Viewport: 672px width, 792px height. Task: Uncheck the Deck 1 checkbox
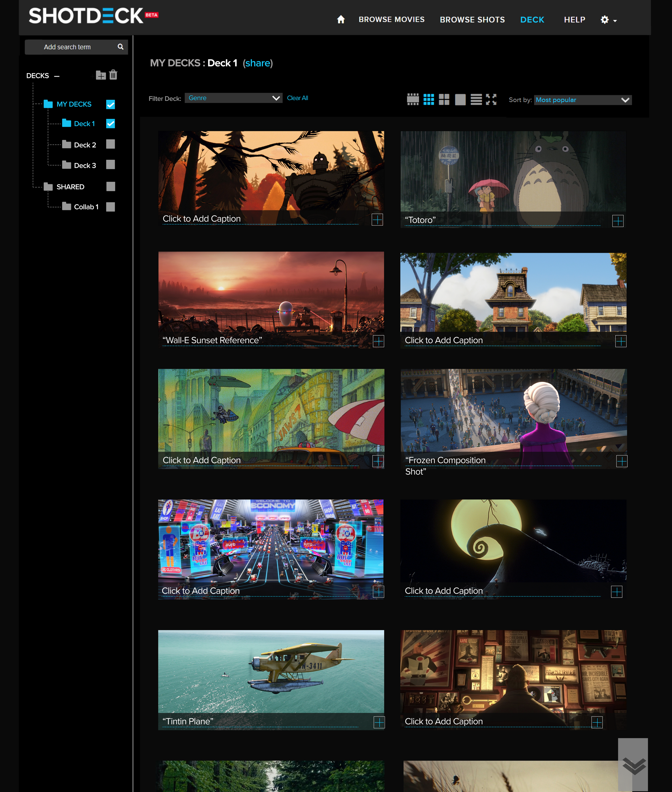(x=110, y=123)
